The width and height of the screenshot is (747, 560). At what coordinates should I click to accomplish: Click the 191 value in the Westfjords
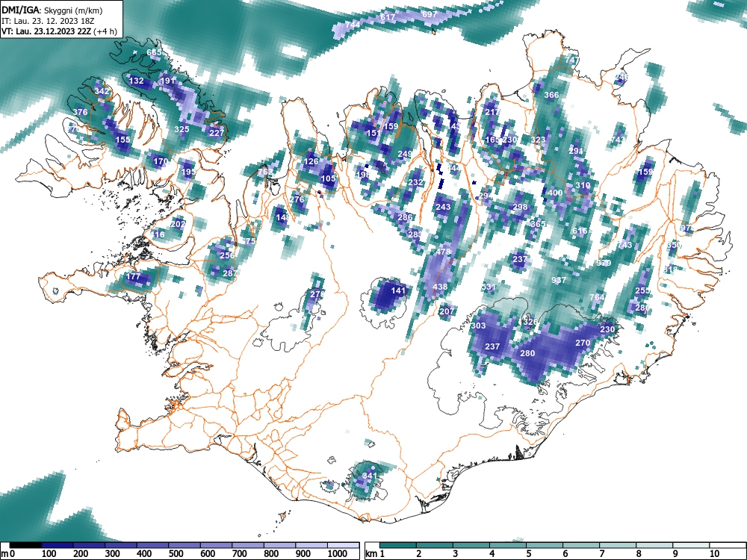tap(167, 81)
